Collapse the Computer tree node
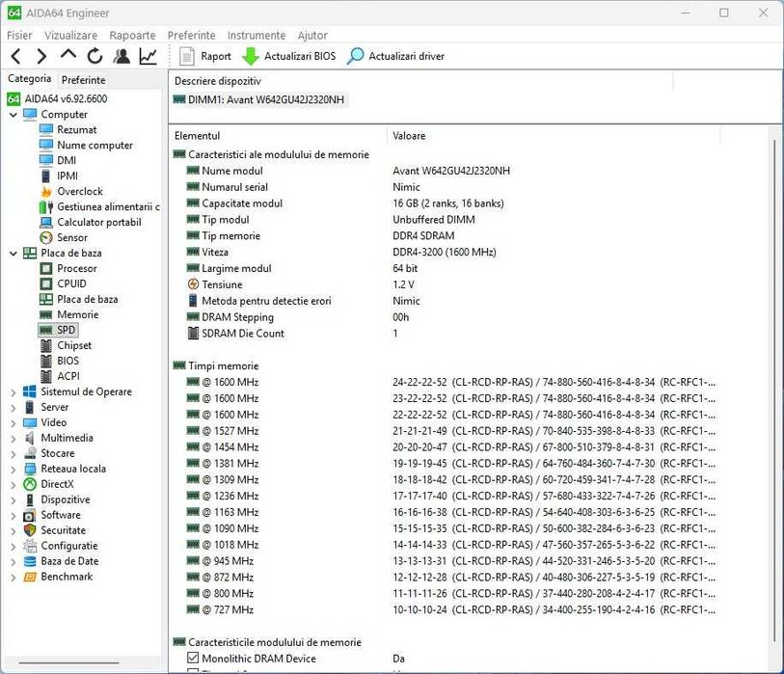 (13, 115)
